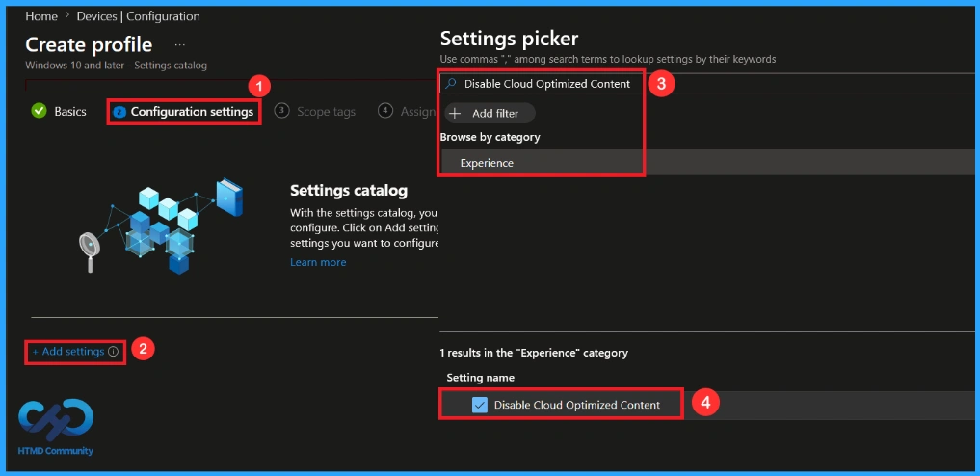Click the plus icon on Add filter

tap(456, 113)
